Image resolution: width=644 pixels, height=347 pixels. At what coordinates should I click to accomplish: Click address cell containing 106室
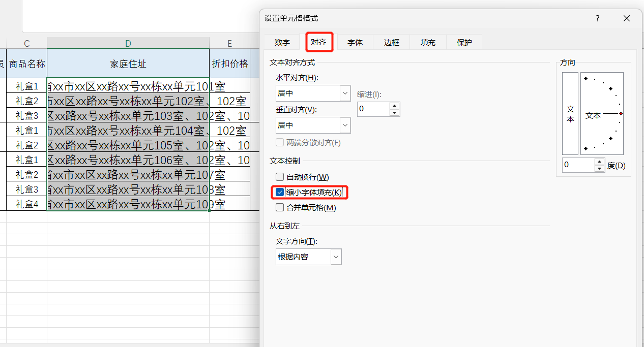click(x=128, y=160)
